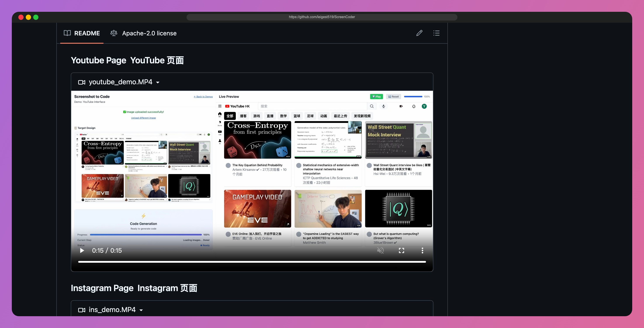Toggle video fullscreen mode

click(x=401, y=250)
